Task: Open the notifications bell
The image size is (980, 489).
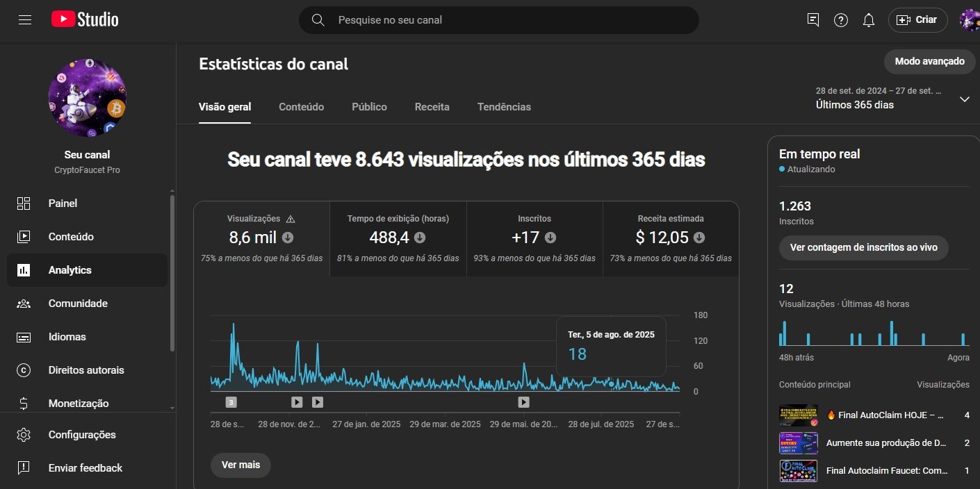Action: coord(869,20)
